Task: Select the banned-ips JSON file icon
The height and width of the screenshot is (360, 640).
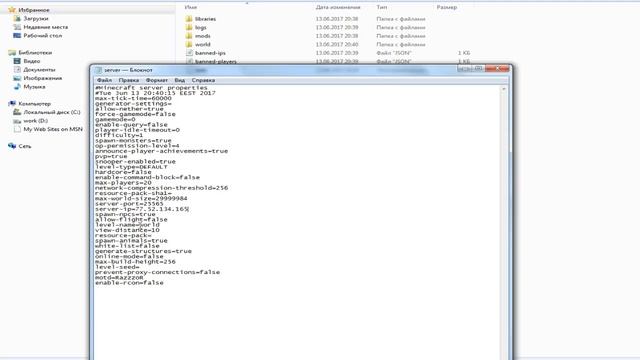Action: (189, 53)
